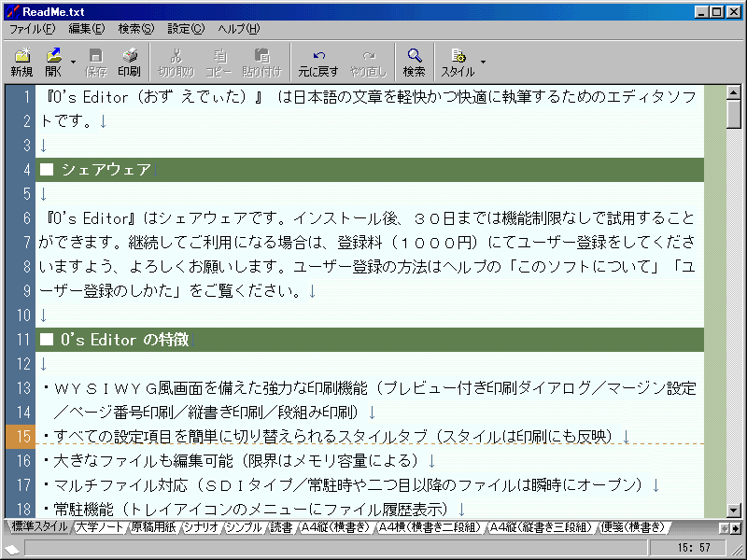Image resolution: width=747 pixels, height=560 pixels.
Task: Expand the dropdown arrow beside 開く
Action: tap(73, 62)
